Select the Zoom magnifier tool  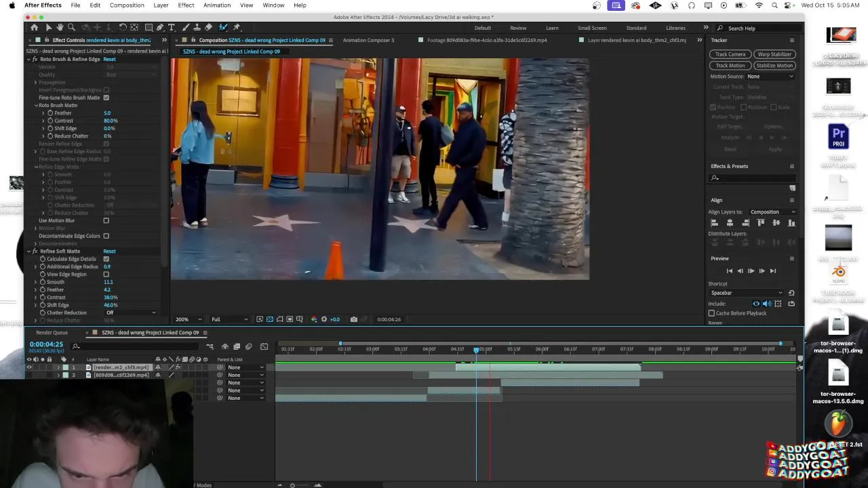click(71, 28)
